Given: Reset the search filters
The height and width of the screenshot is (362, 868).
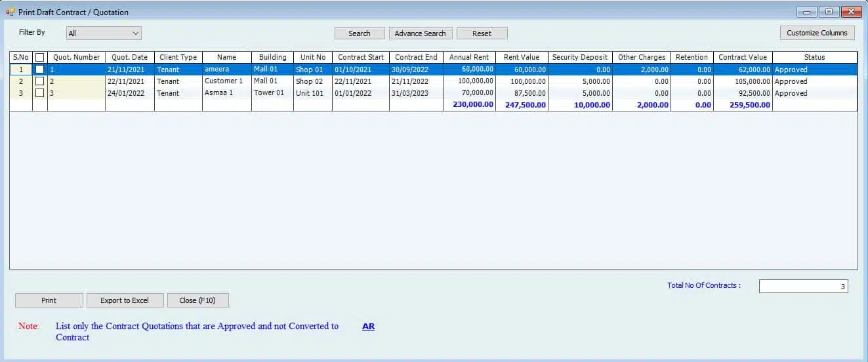Looking at the screenshot, I should [x=482, y=33].
